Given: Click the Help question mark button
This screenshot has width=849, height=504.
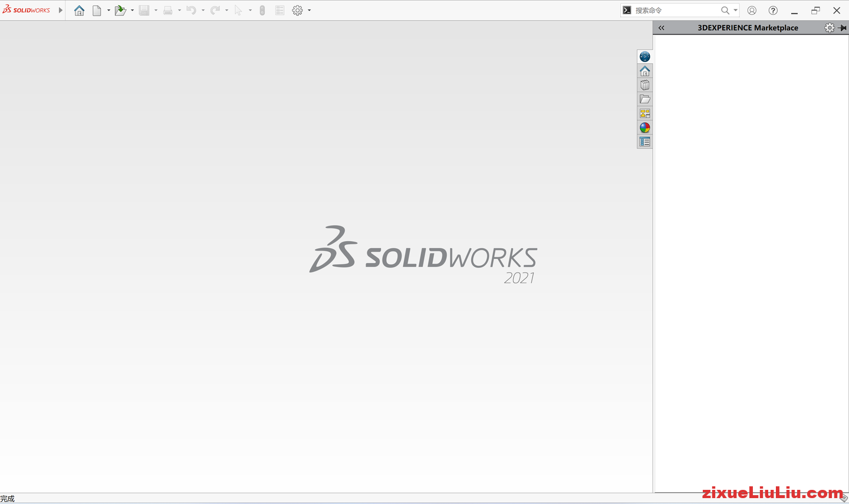Looking at the screenshot, I should [772, 10].
